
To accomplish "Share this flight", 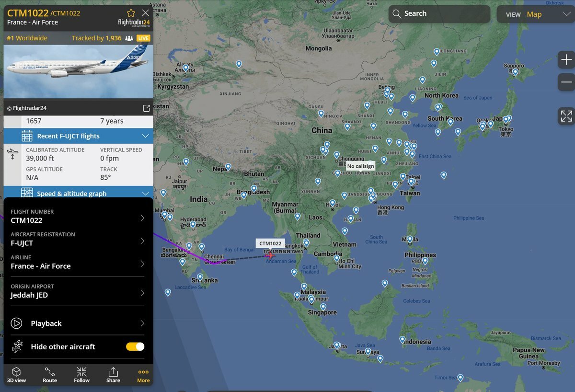I will pyautogui.click(x=113, y=375).
